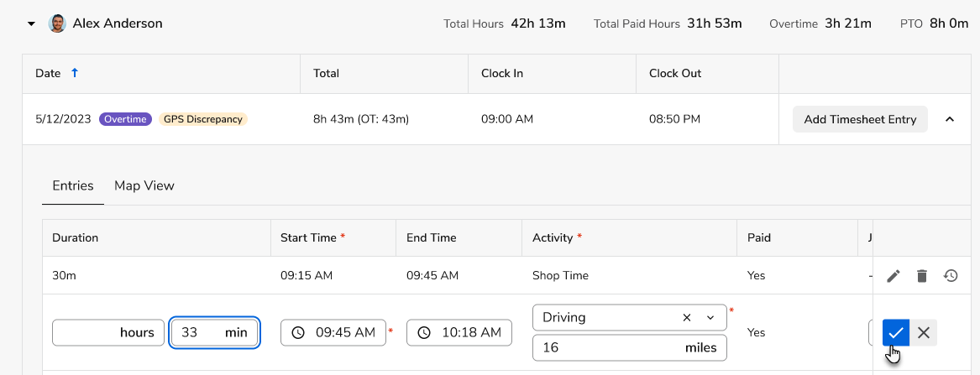Click the clock icon in End Time field
980x375 pixels.
pyautogui.click(x=424, y=333)
